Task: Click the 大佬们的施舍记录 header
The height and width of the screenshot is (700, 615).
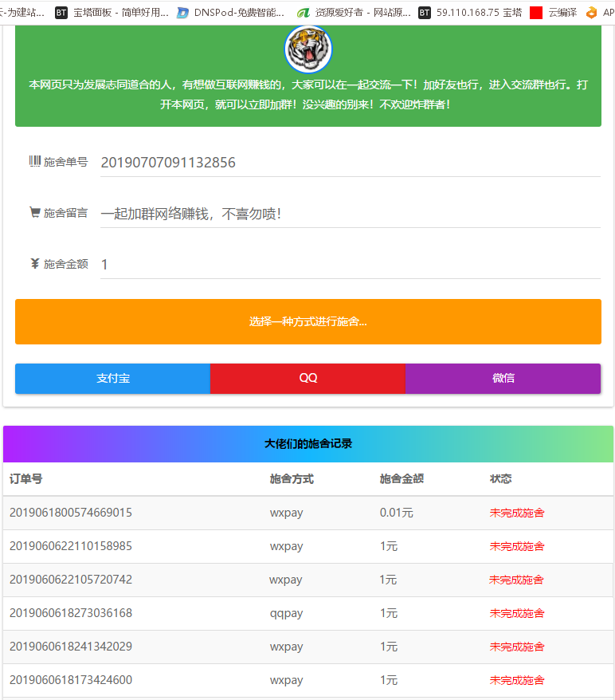Action: 308,444
